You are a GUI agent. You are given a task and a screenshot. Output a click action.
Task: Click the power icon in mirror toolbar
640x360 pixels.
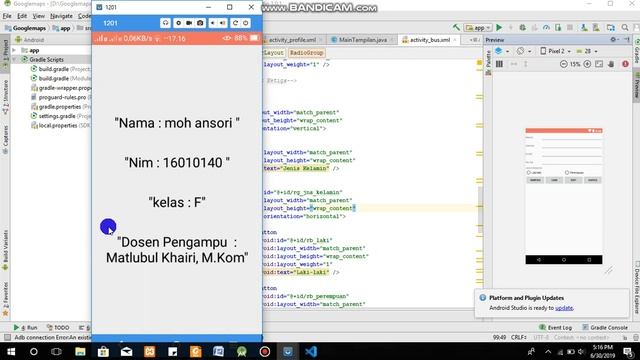(246, 23)
